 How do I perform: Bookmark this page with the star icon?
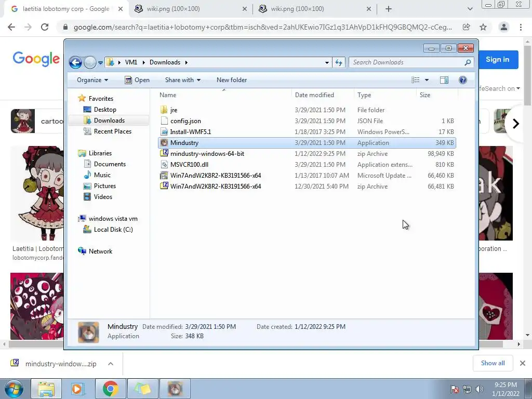coord(483,27)
